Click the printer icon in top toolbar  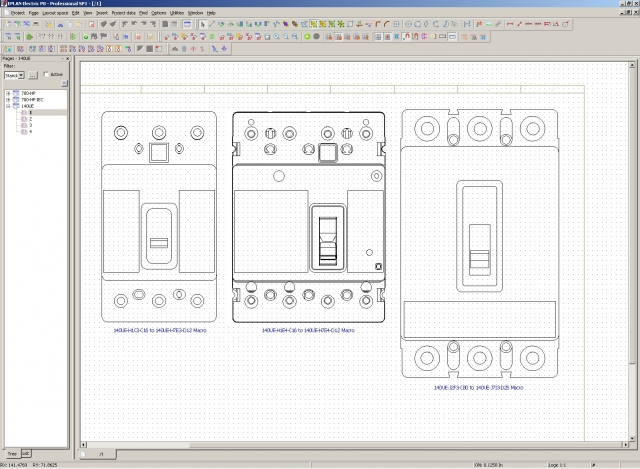click(x=36, y=24)
